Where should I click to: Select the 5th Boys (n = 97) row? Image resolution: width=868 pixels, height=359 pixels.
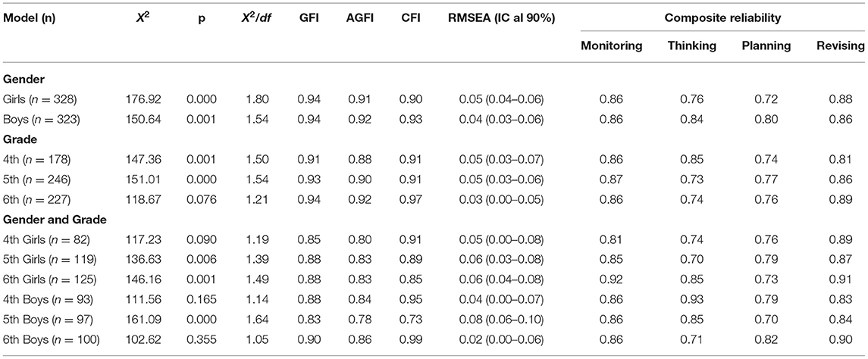tap(434, 320)
